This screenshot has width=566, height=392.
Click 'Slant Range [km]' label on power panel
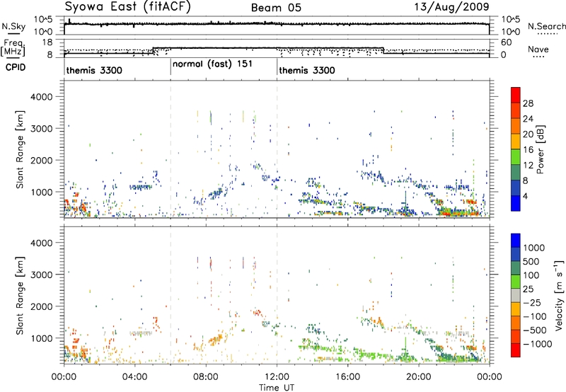point(21,149)
